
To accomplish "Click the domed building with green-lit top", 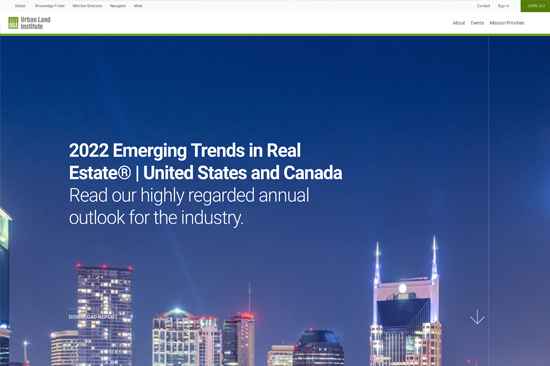I will [176, 338].
